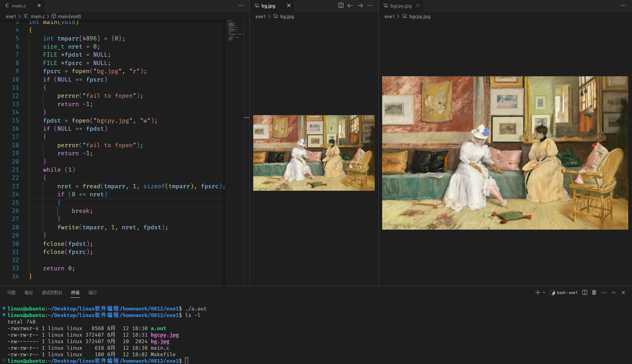
Task: Click 'while (1)' in the code
Action: (x=59, y=170)
